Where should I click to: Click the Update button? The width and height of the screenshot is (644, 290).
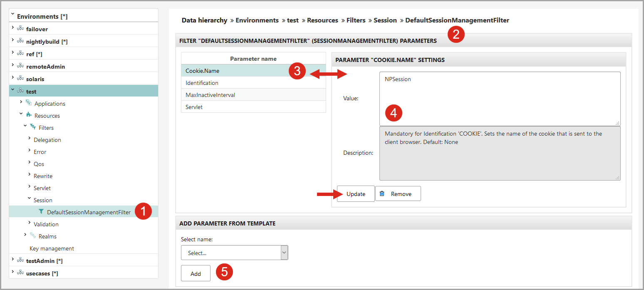pyautogui.click(x=356, y=193)
